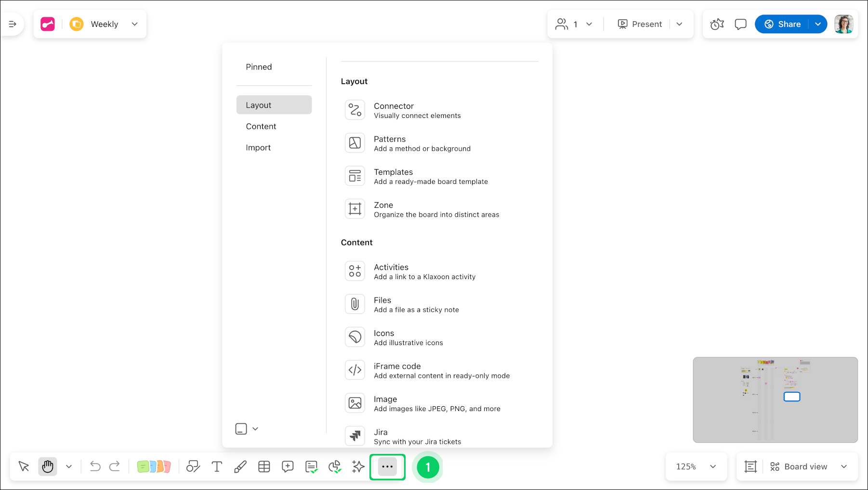The image size is (868, 490).
Task: Add sticky notes from color stack
Action: point(154,466)
